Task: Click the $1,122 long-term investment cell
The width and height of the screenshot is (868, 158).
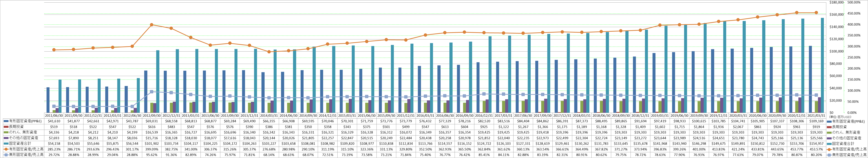Action: coord(503,127)
